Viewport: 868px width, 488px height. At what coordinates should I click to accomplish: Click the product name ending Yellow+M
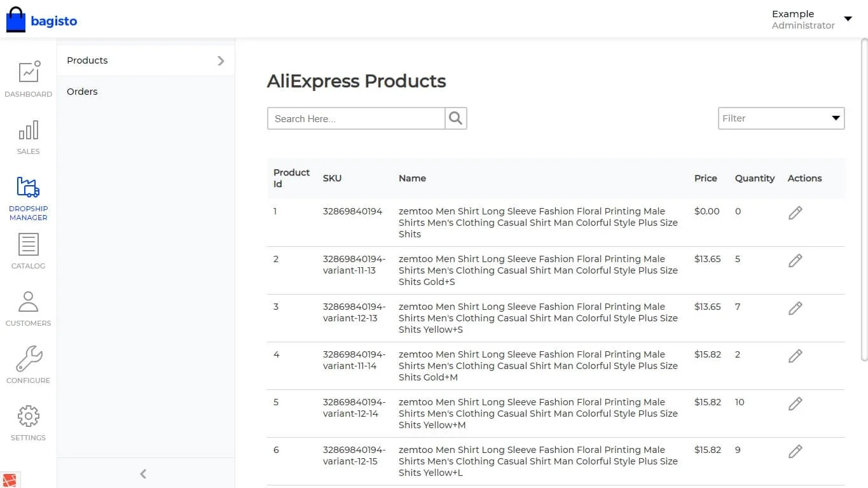click(x=538, y=414)
